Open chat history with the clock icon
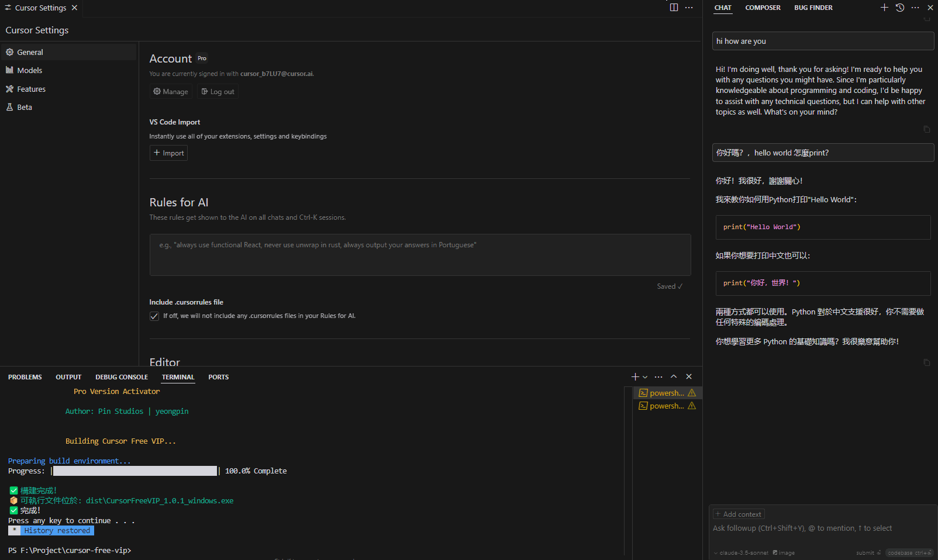This screenshot has height=560, width=938. [900, 8]
